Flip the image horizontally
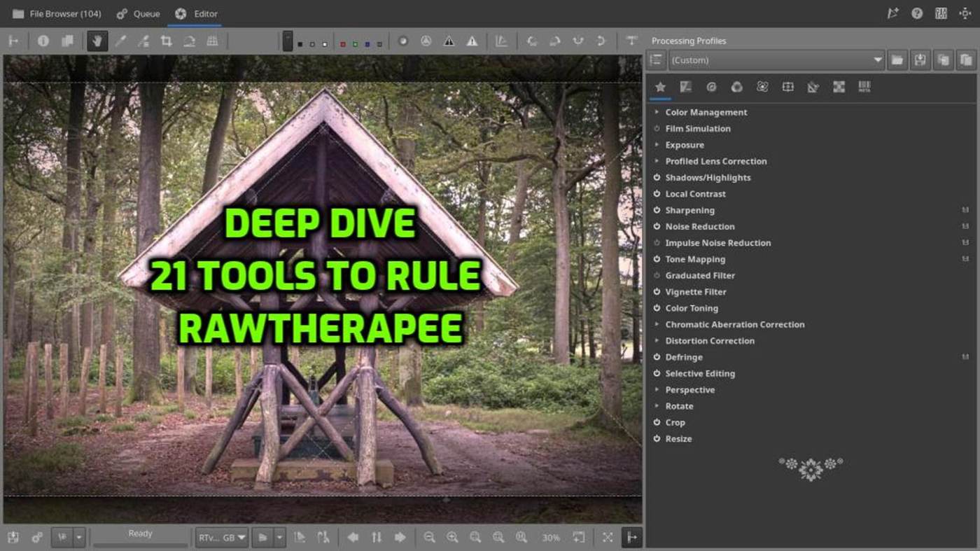This screenshot has width=980, height=551. pyautogui.click(x=578, y=41)
